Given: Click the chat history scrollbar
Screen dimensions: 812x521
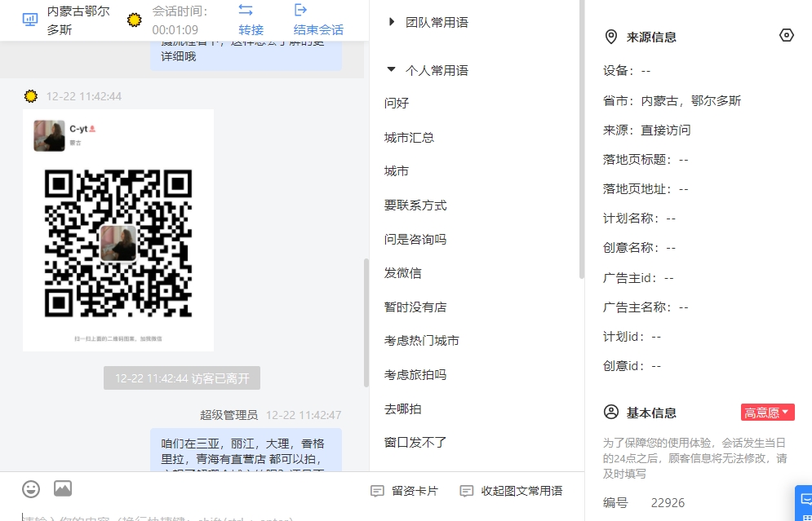Looking at the screenshot, I should tap(366, 324).
